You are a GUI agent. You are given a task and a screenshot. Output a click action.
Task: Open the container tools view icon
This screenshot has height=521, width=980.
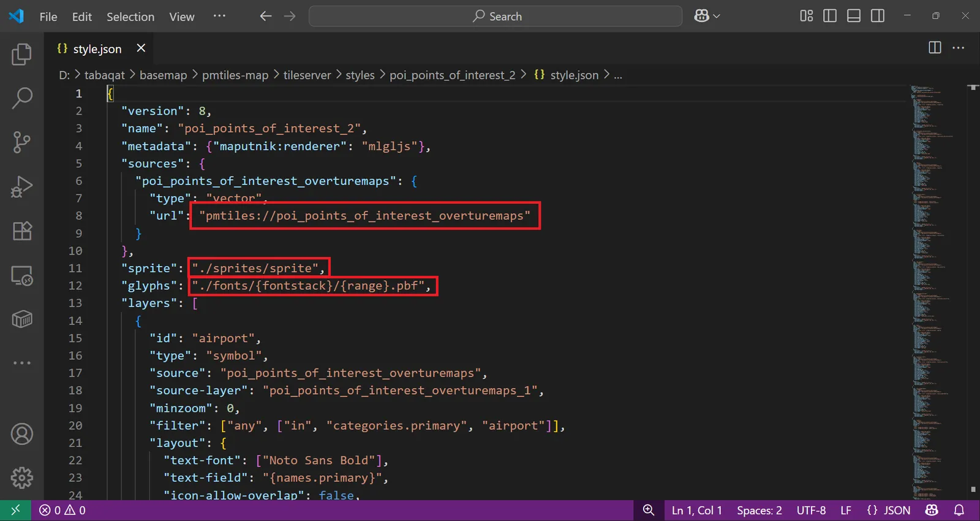coord(22,319)
